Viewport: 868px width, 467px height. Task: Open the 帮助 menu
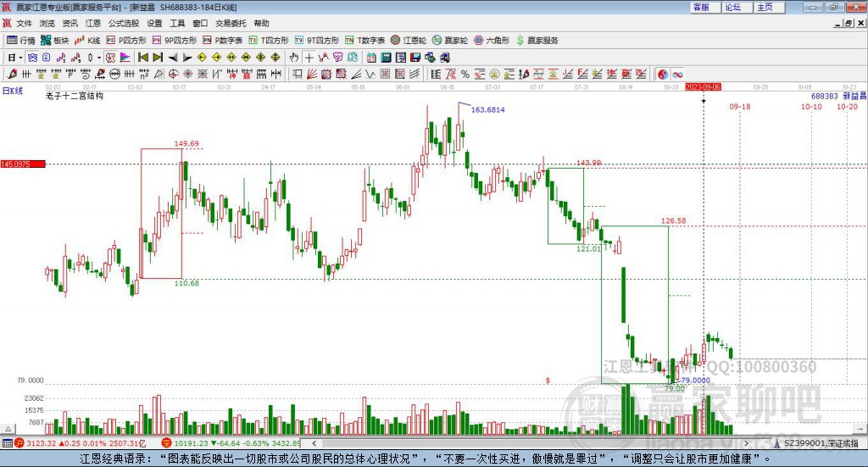coord(261,23)
